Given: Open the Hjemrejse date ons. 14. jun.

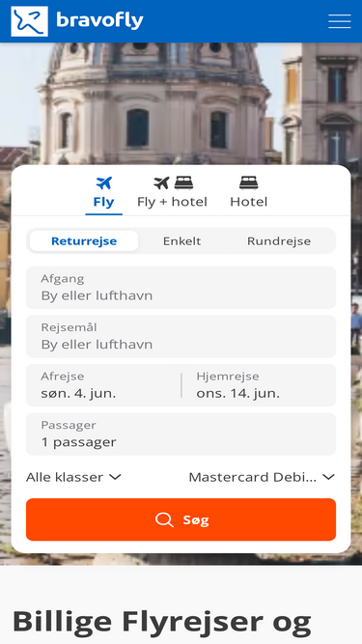Looking at the screenshot, I should click(259, 385).
